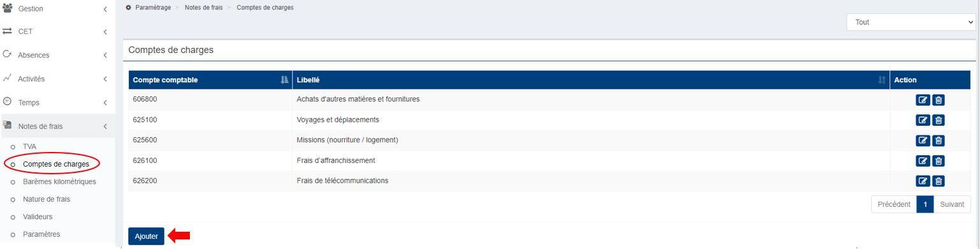Click the Ajouter button
980x249 pixels.
147,236
